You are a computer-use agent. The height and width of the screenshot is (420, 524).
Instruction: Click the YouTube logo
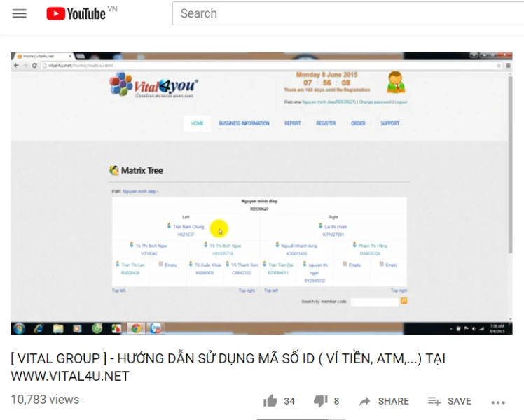[x=76, y=13]
